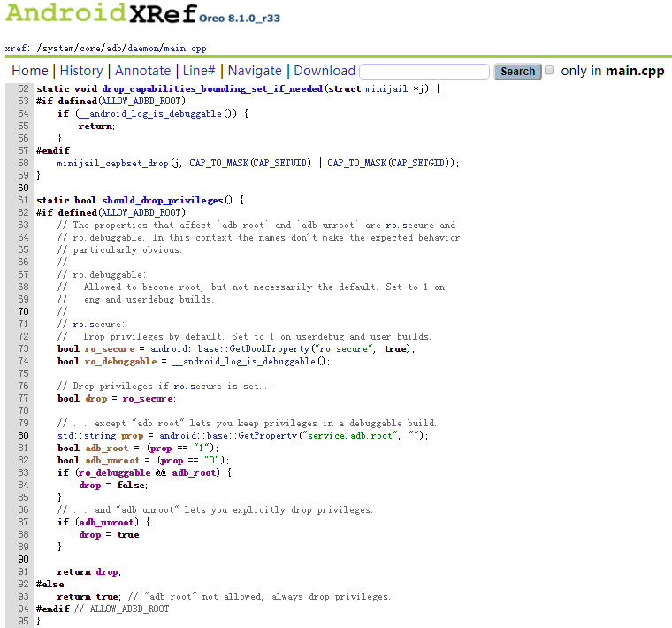Click the 'minijail' type link on line 52

tap(386, 88)
